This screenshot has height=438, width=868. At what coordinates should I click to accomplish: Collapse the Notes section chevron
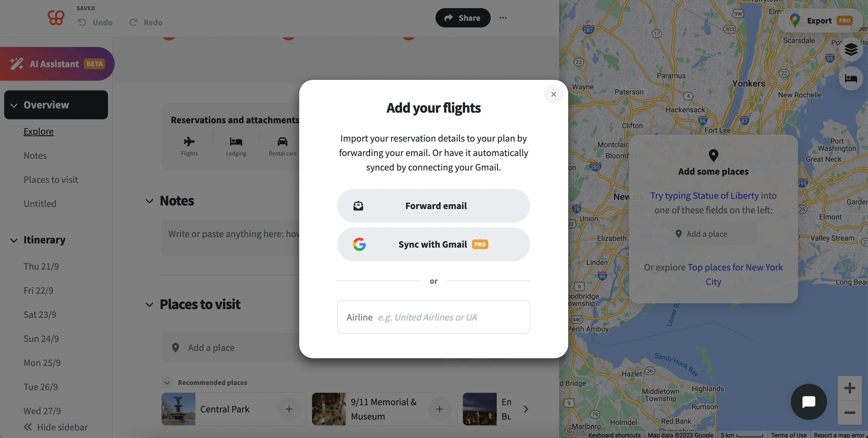pyautogui.click(x=149, y=201)
